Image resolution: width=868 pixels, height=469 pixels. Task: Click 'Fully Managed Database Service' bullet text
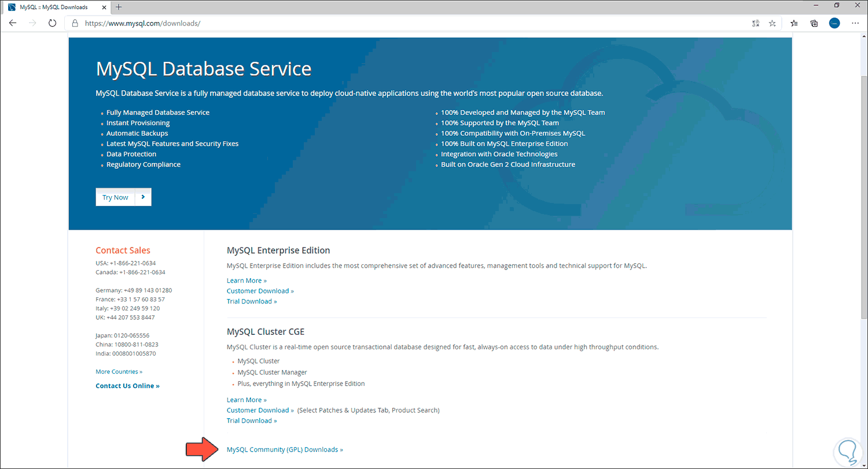pyautogui.click(x=158, y=112)
